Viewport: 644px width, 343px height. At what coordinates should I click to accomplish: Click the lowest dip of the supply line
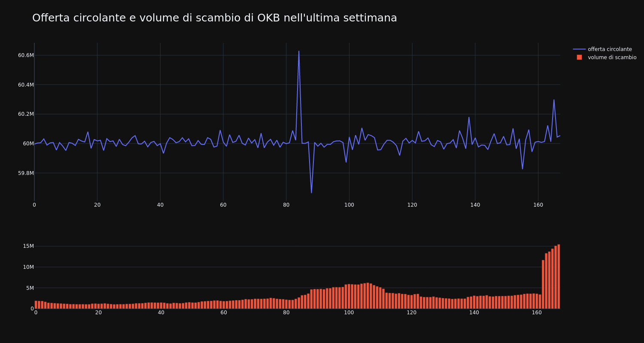[x=312, y=193]
